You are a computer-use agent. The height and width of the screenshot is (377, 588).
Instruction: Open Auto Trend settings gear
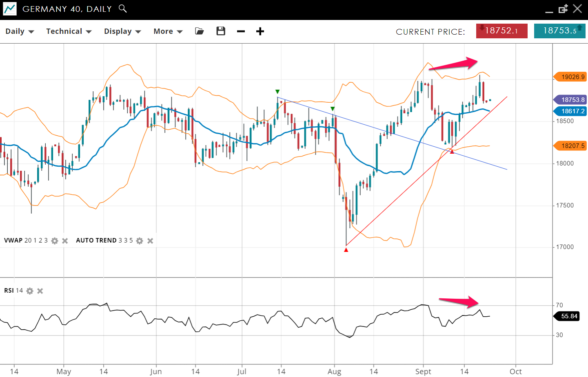[140, 241]
